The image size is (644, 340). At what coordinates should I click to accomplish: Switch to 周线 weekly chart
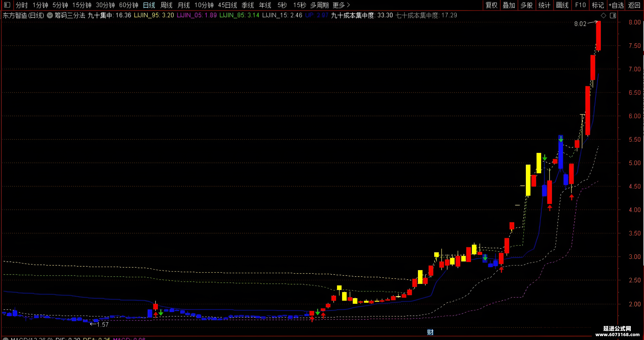(166, 5)
